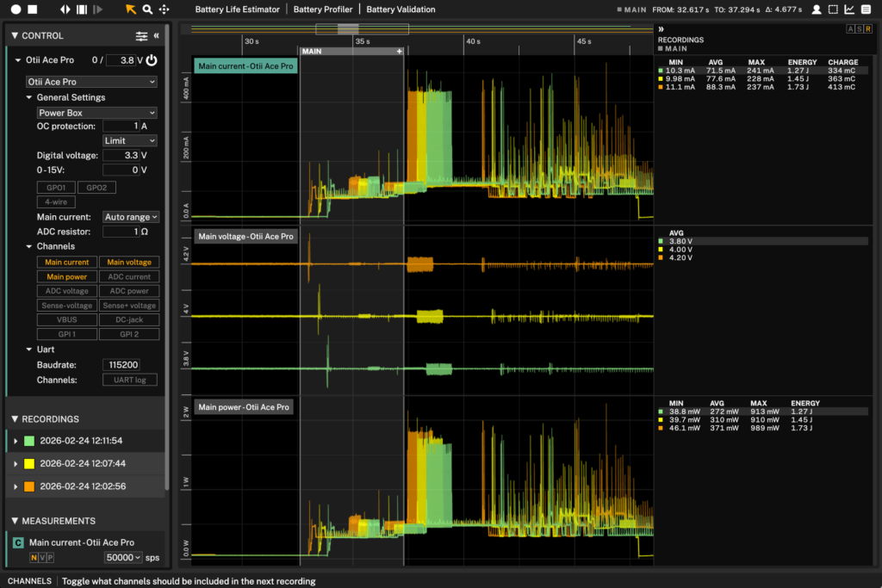Click the GPO1 button

55,187
